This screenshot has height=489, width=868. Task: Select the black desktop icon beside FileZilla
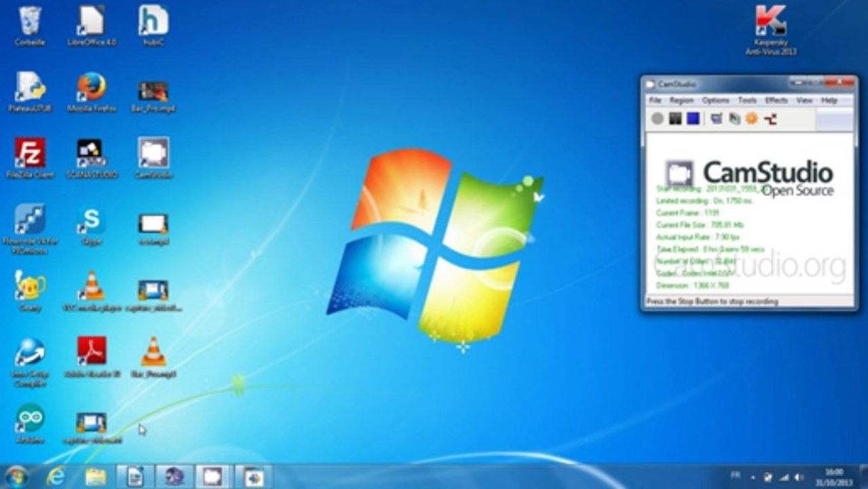pos(92,158)
